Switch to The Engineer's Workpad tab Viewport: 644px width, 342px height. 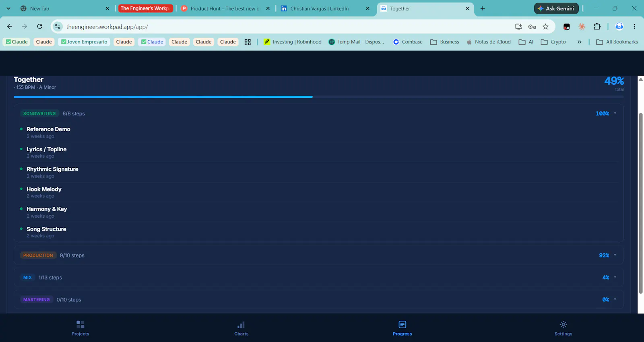[x=145, y=8]
